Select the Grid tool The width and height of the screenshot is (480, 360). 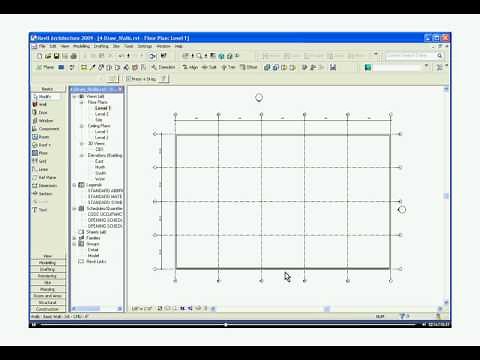40,161
